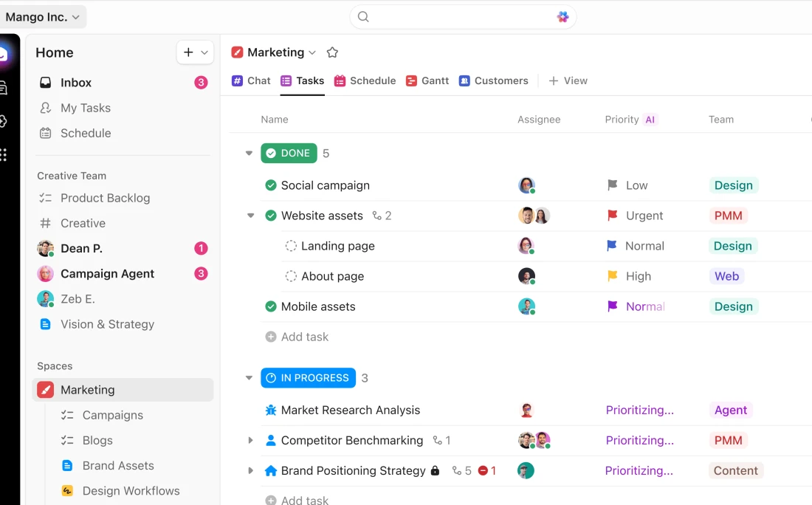812x505 pixels.
Task: Star the Marketing space as favorite
Action: point(332,52)
